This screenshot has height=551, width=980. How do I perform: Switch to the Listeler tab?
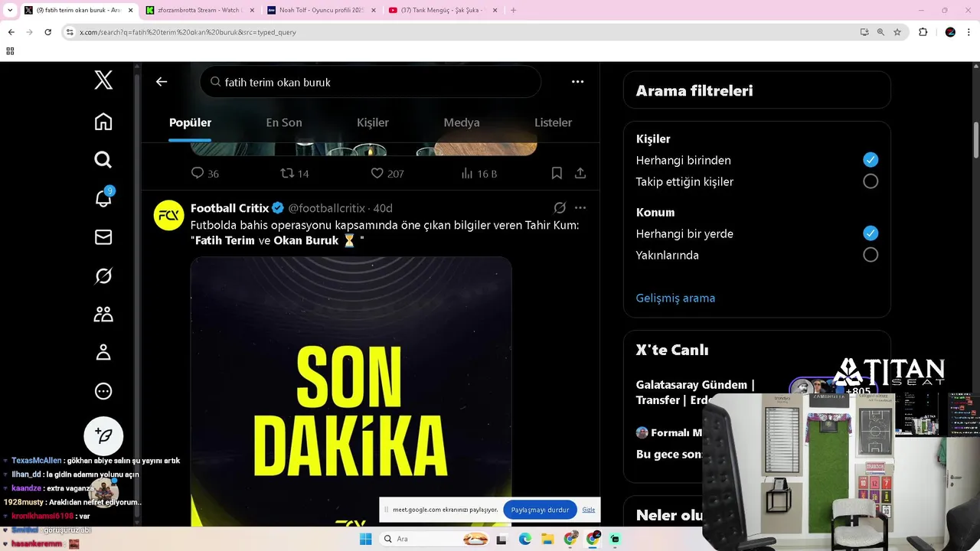[x=553, y=122]
